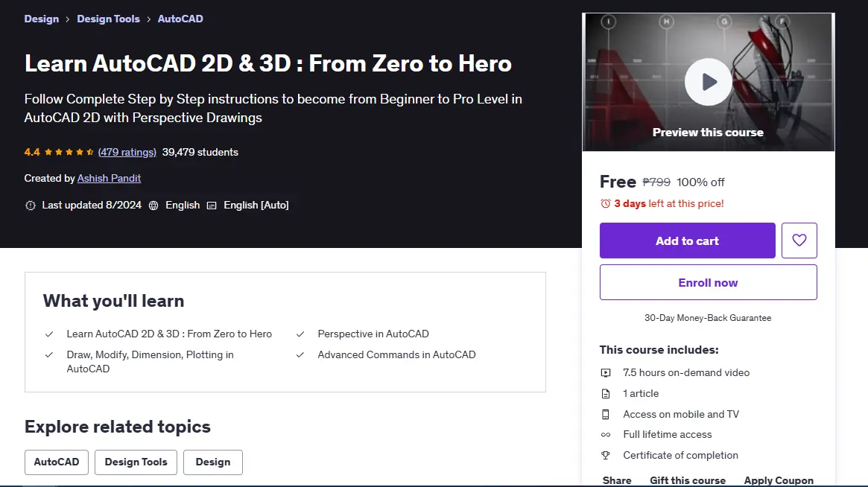The width and height of the screenshot is (868, 487).
Task: Click the 4.4 rating number
Action: pos(31,152)
